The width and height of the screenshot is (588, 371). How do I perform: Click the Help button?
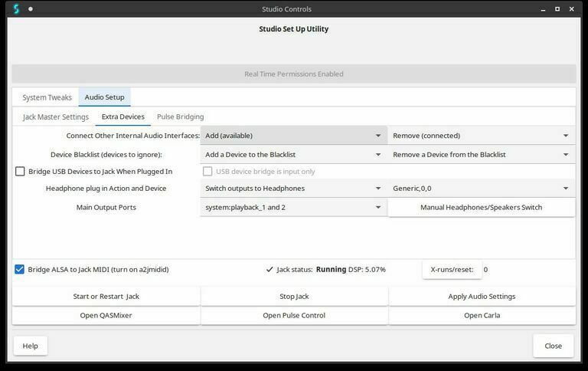tap(31, 346)
